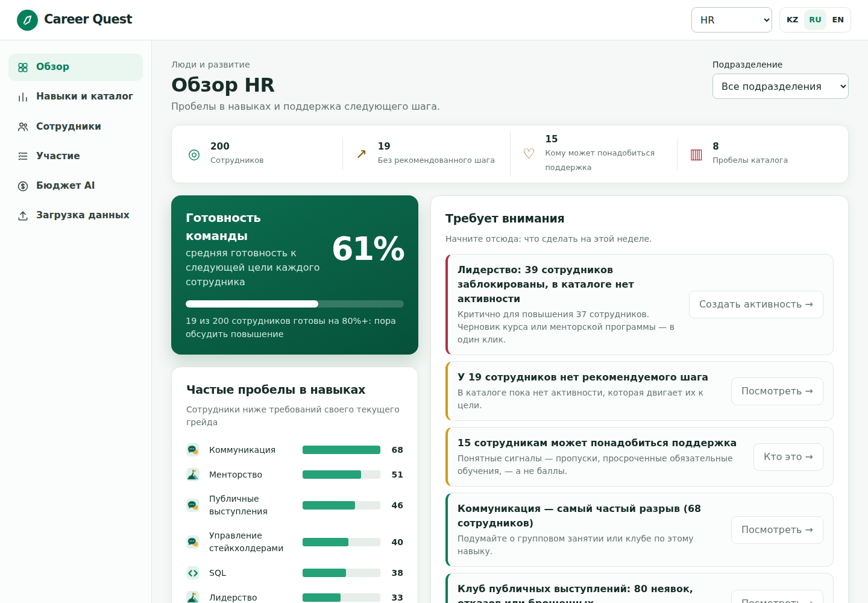Select the RU language option

(815, 20)
